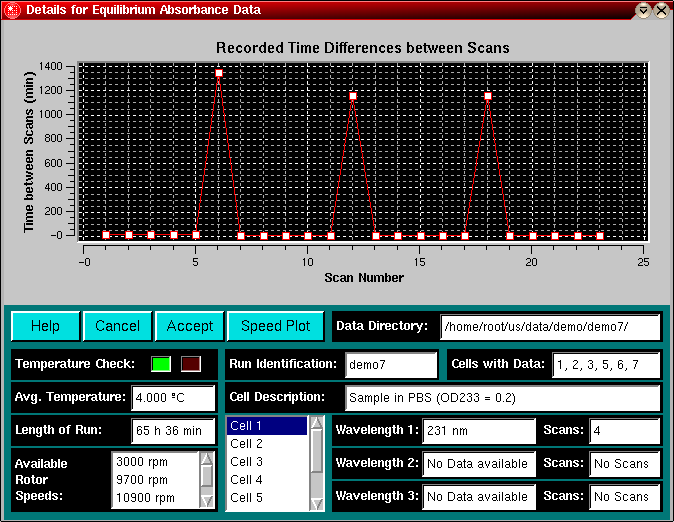Click cell list scroll up arrow
This screenshot has height=522, width=674.
(317, 423)
